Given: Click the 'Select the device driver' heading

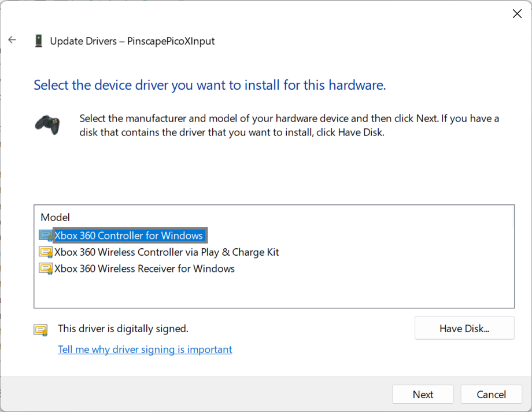Looking at the screenshot, I should coord(210,85).
